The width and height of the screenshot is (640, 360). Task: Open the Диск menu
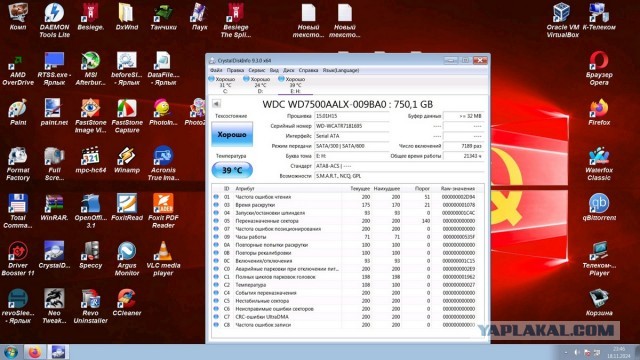289,70
